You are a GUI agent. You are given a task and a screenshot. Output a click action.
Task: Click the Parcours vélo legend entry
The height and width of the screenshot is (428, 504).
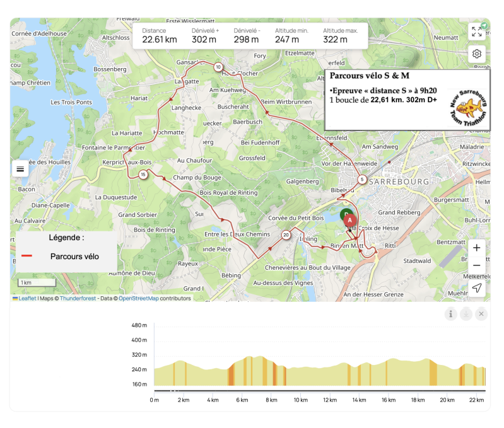pyautogui.click(x=74, y=256)
